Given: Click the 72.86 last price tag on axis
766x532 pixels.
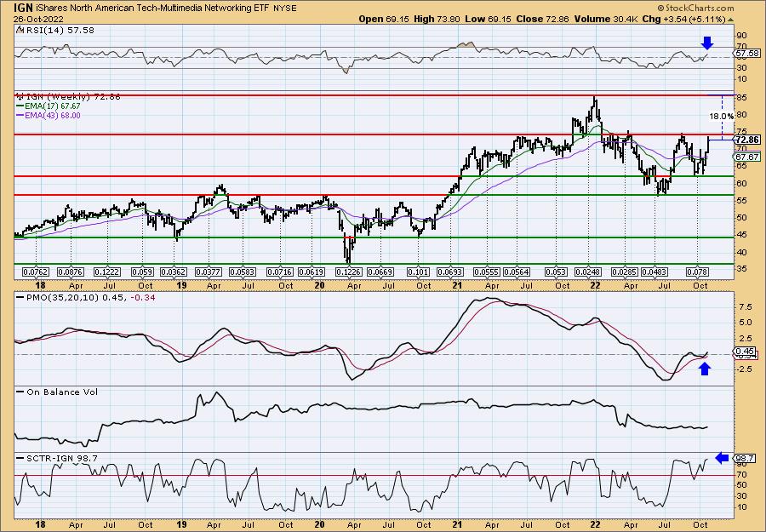Looking at the screenshot, I should pos(747,140).
